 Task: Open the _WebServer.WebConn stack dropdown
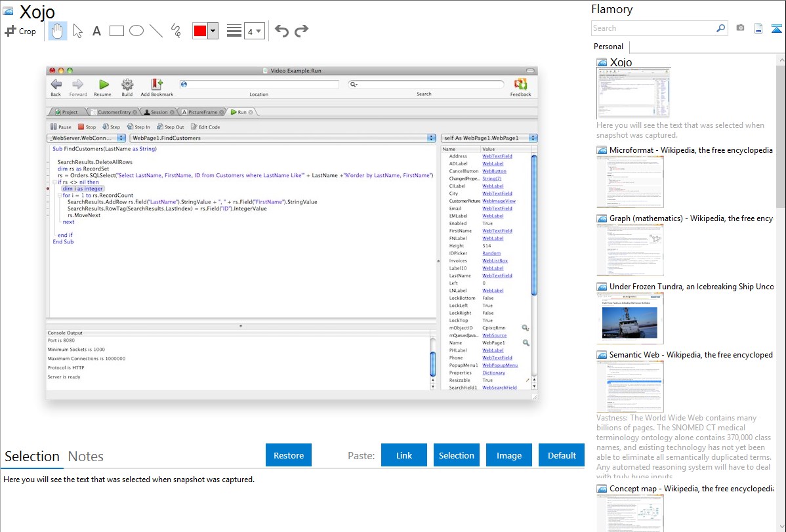(x=86, y=138)
